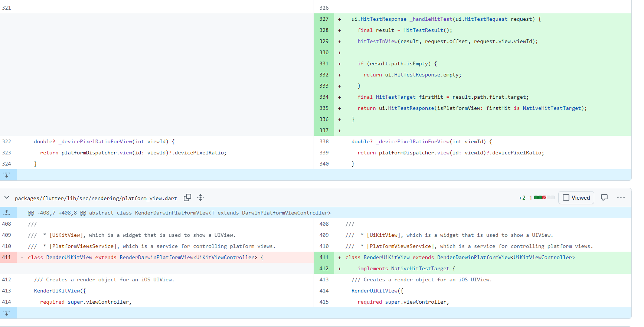Mark platform_view.dart as Viewed
Viewport: 644px width, 327px height.
tap(576, 198)
